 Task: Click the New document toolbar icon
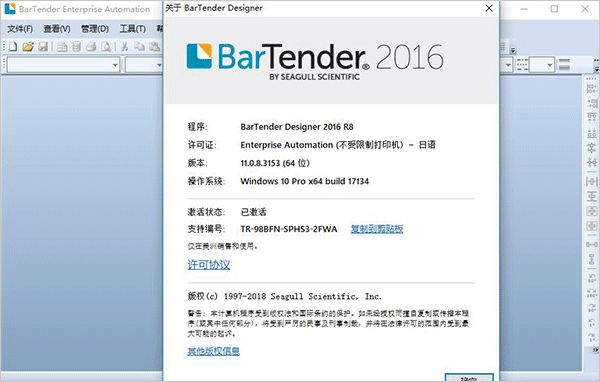[13, 47]
